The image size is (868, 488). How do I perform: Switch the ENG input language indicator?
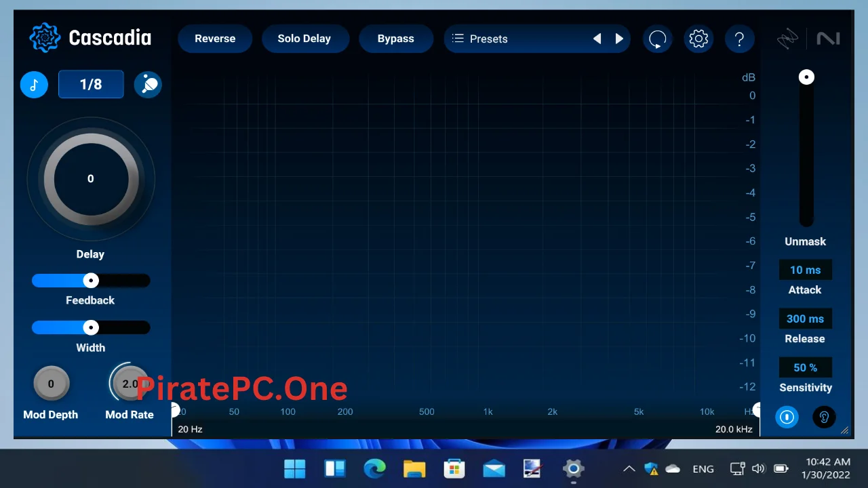703,468
